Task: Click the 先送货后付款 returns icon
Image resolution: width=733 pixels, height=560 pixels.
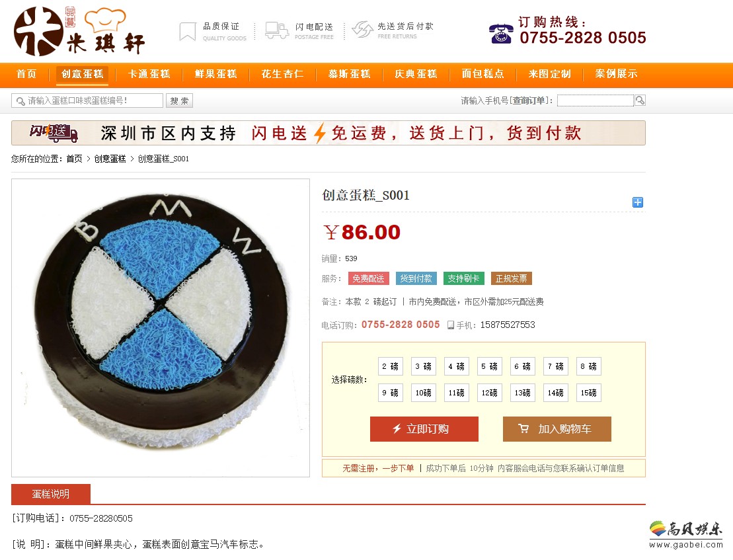Action: (362, 30)
